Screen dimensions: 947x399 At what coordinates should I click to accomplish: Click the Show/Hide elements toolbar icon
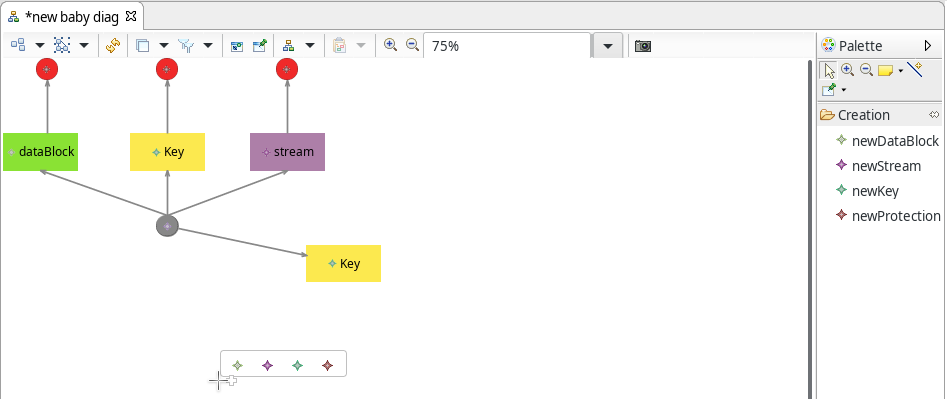click(x=237, y=46)
